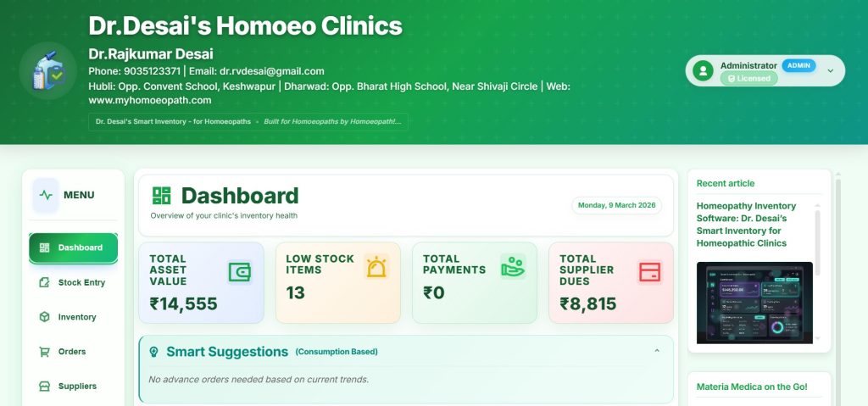Go to the Inventory section

[x=74, y=317]
